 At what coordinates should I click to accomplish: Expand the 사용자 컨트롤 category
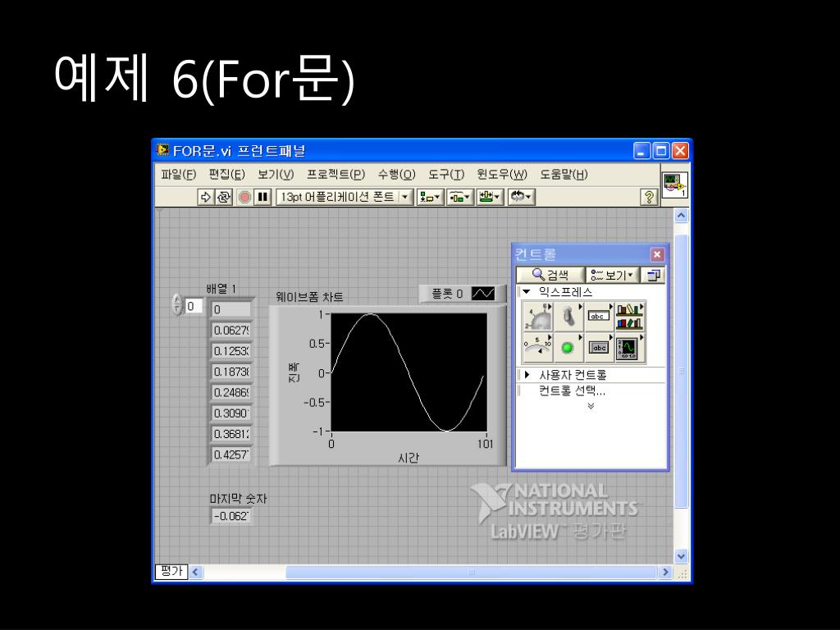527,374
